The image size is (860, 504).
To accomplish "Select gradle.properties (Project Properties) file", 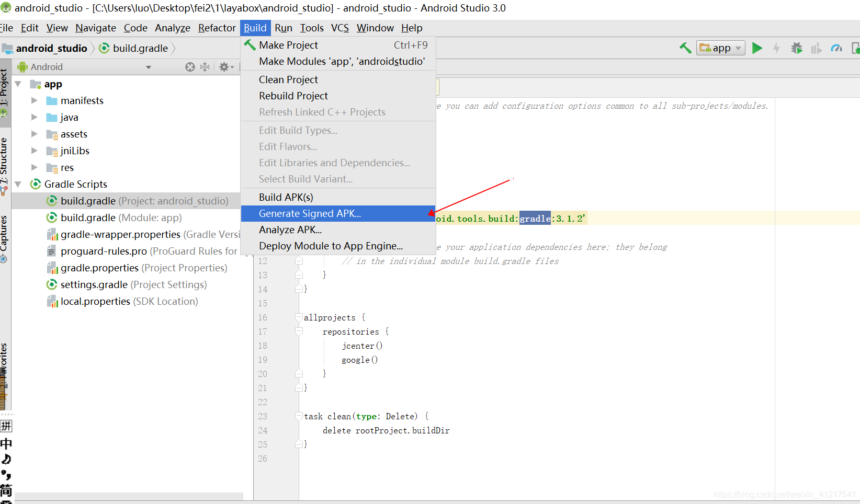I will 126,268.
